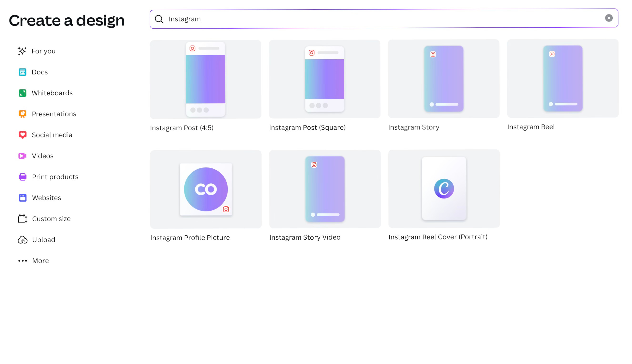Select Instagram Post (4:5) thumbnail
The width and height of the screenshot is (632, 364).
click(x=206, y=79)
